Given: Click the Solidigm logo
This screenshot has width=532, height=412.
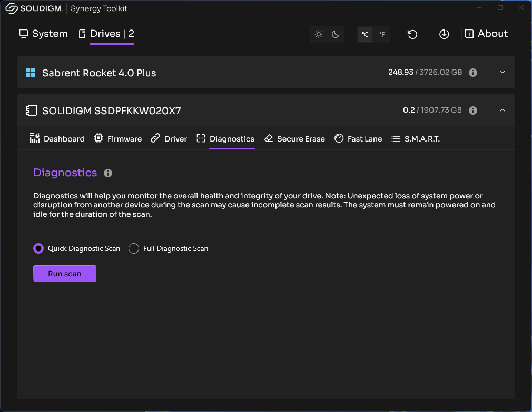Looking at the screenshot, I should [x=34, y=8].
